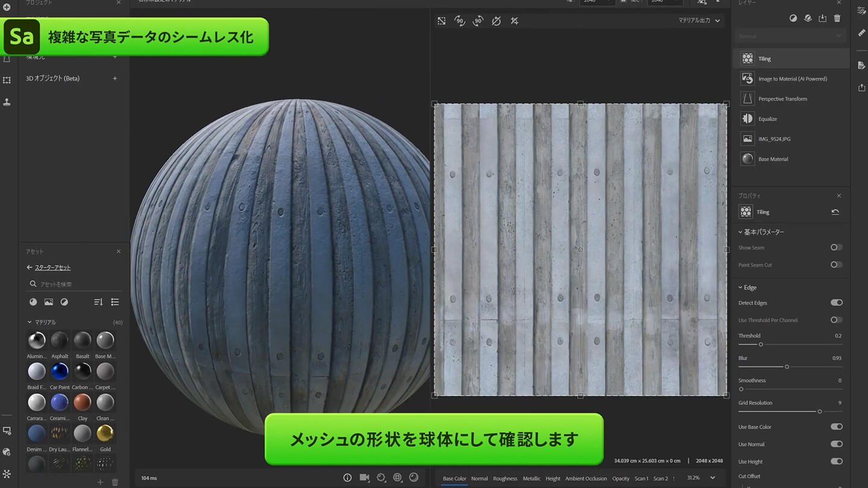Select the Base Material layer

pos(791,159)
